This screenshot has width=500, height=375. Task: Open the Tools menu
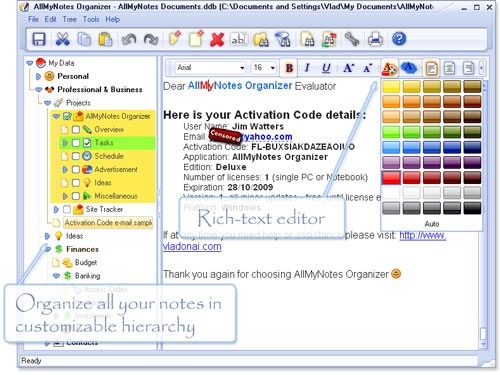[91, 19]
